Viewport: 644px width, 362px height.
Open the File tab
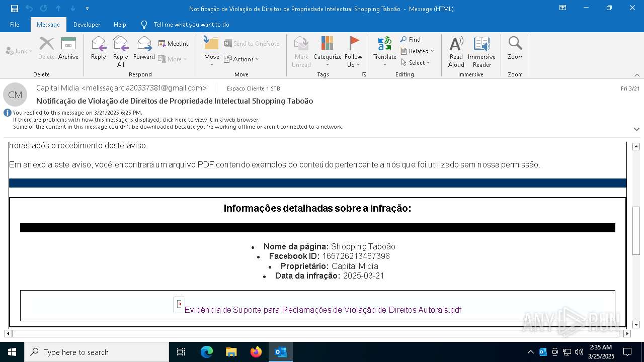(15, 24)
